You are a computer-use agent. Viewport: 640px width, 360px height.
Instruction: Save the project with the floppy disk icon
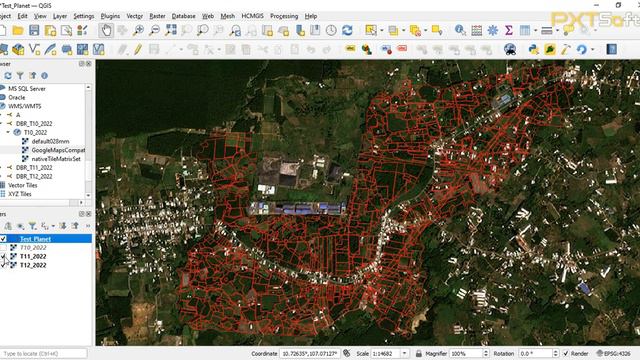click(34, 31)
